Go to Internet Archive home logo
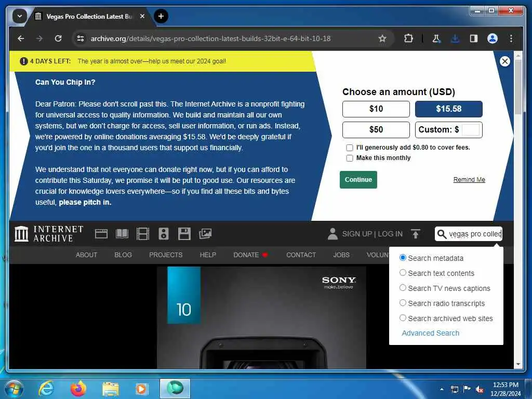The height and width of the screenshot is (399, 532). pyautogui.click(x=49, y=234)
